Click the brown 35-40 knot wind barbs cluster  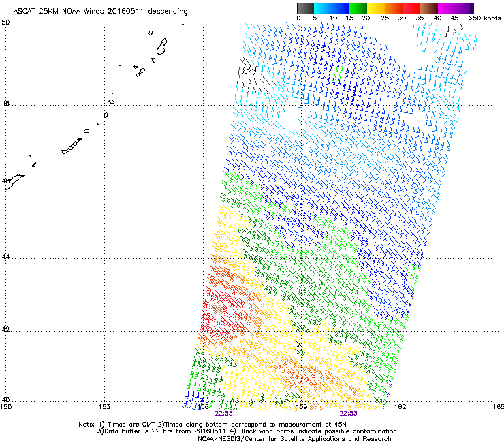[x=216, y=308]
